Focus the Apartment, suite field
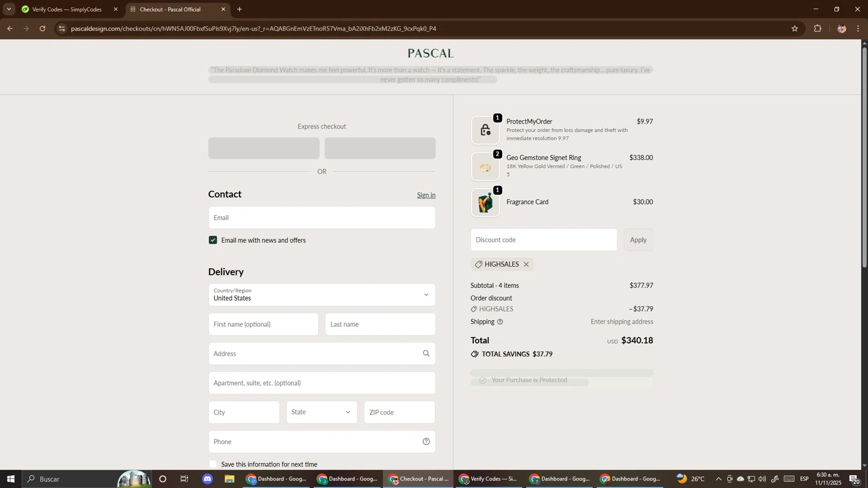Image resolution: width=868 pixels, height=488 pixels. 322,383
